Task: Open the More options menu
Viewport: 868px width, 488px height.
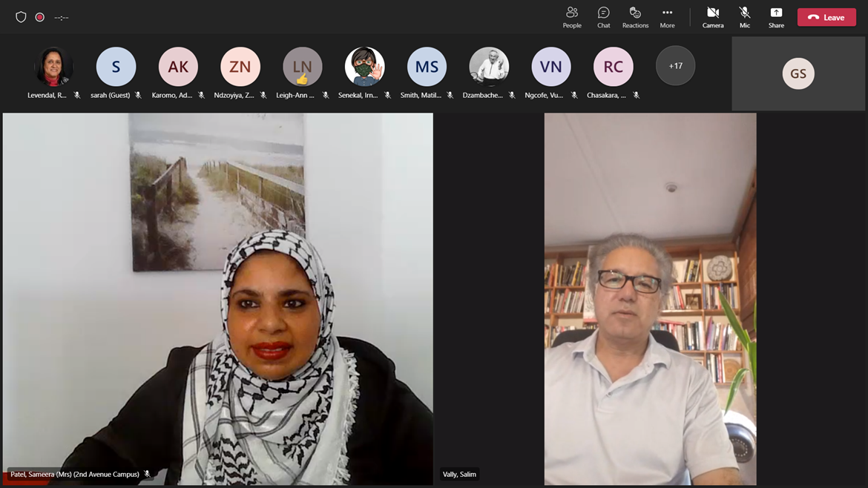Action: (667, 17)
